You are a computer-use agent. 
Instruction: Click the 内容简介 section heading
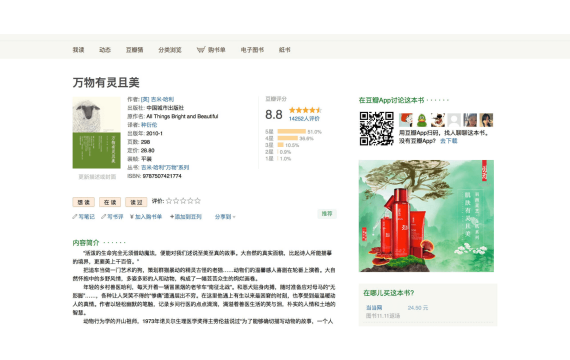[x=86, y=243]
